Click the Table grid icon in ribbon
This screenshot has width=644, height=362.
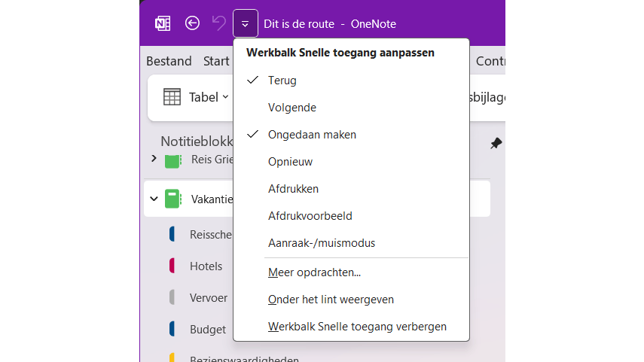pos(172,97)
